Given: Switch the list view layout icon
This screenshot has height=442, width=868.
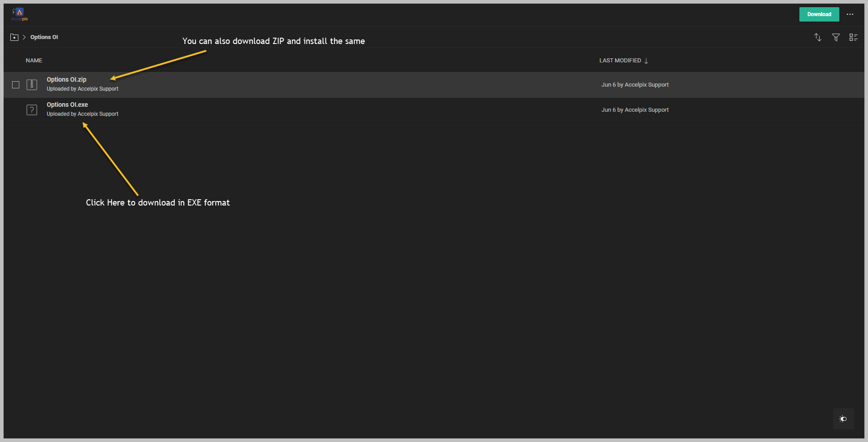Looking at the screenshot, I should click(853, 37).
